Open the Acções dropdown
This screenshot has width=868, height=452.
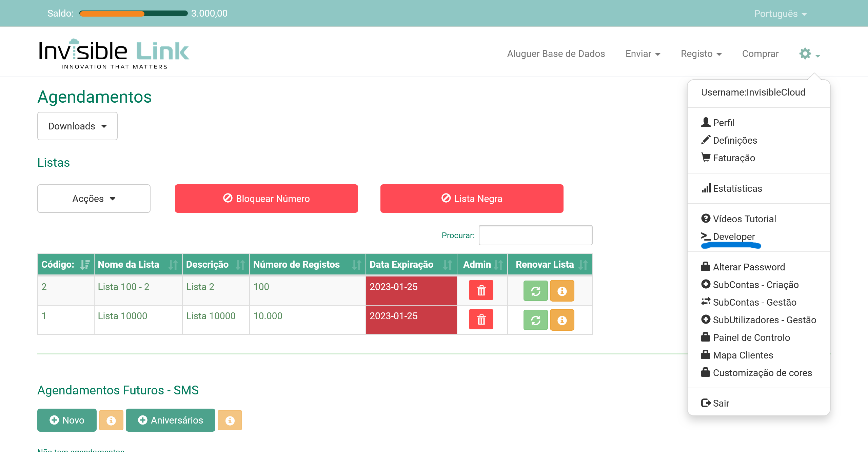point(94,199)
